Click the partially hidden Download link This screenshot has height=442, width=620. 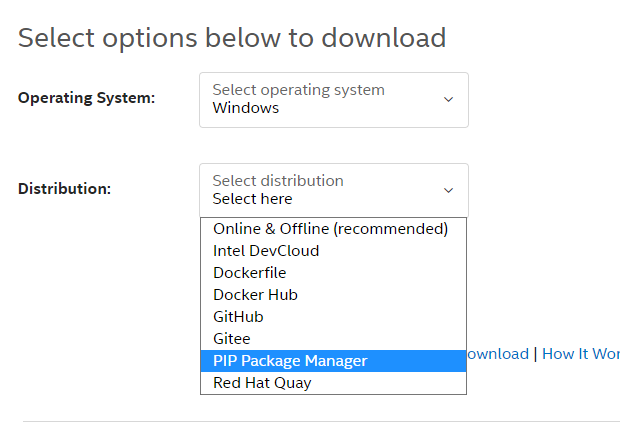[498, 354]
